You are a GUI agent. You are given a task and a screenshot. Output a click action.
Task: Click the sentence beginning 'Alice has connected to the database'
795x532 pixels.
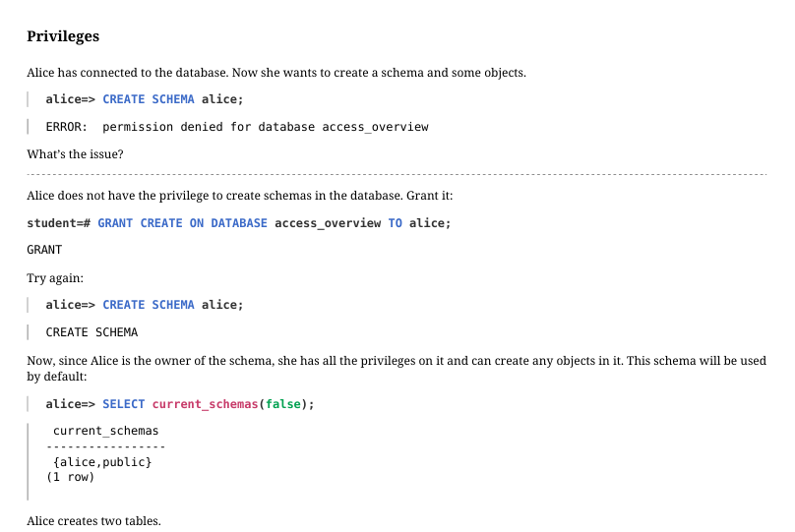click(276, 73)
